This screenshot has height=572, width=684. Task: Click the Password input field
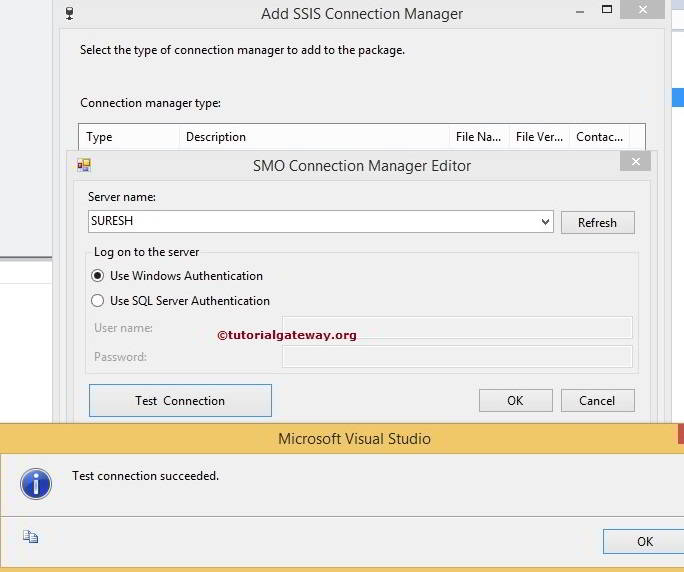[x=457, y=356]
